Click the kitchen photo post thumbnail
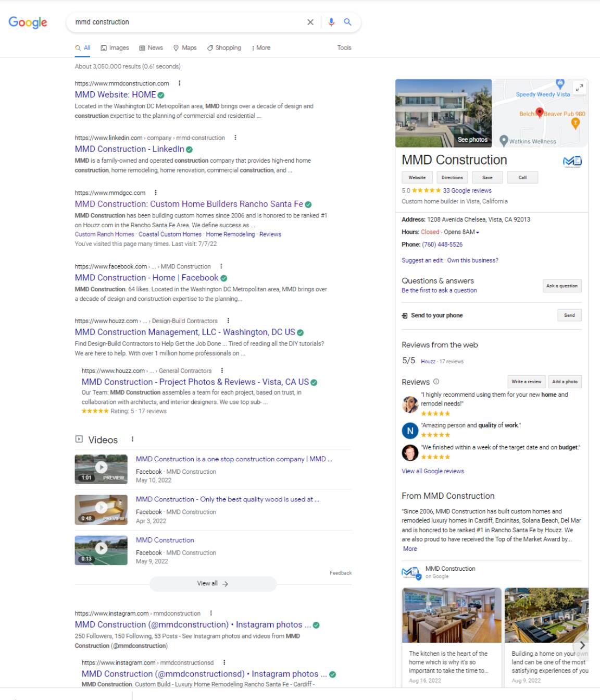Image resolution: width=600 pixels, height=700 pixels. 451,615
